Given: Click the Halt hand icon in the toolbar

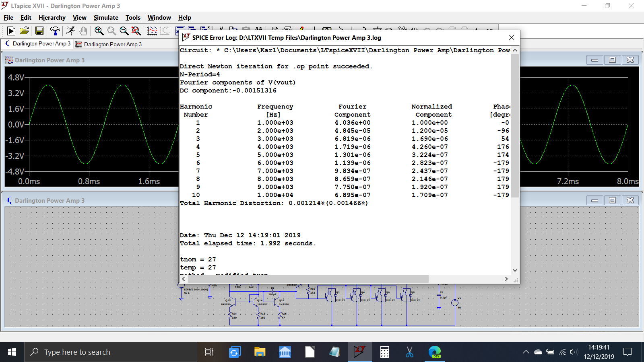Looking at the screenshot, I should pyautogui.click(x=83, y=31).
